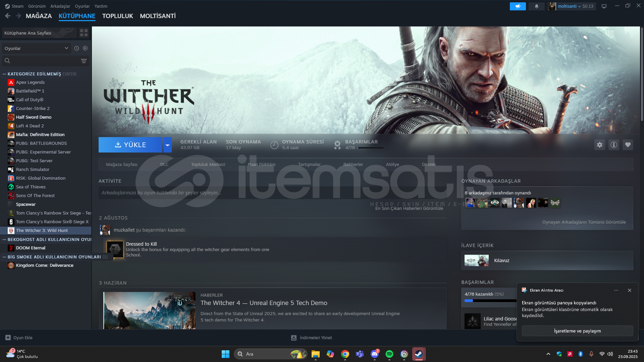644x362 pixels.
Task: Open File Explorer in taskbar
Action: pyautogui.click(x=315, y=354)
